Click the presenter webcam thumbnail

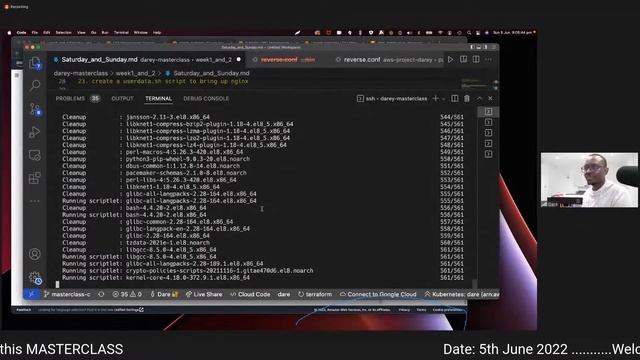(589, 180)
